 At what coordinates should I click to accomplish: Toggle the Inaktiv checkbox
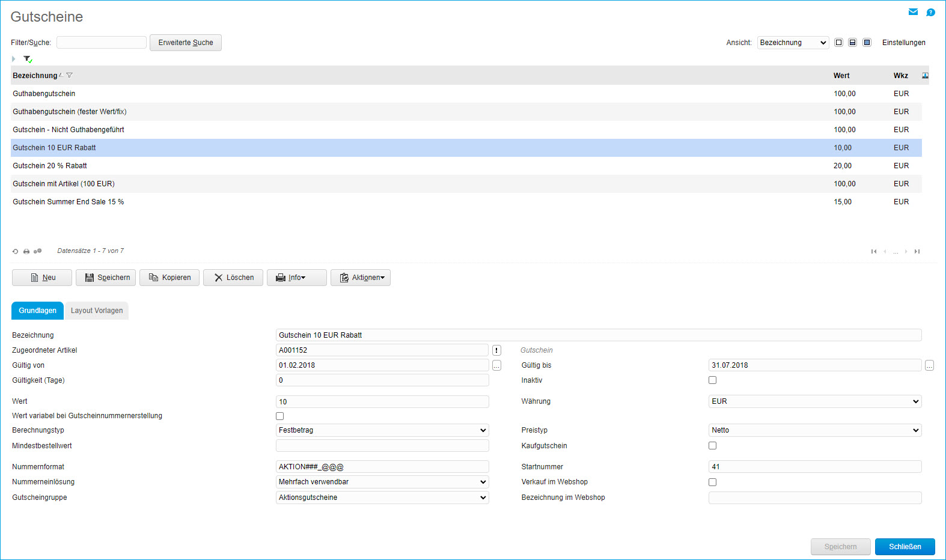pos(712,380)
